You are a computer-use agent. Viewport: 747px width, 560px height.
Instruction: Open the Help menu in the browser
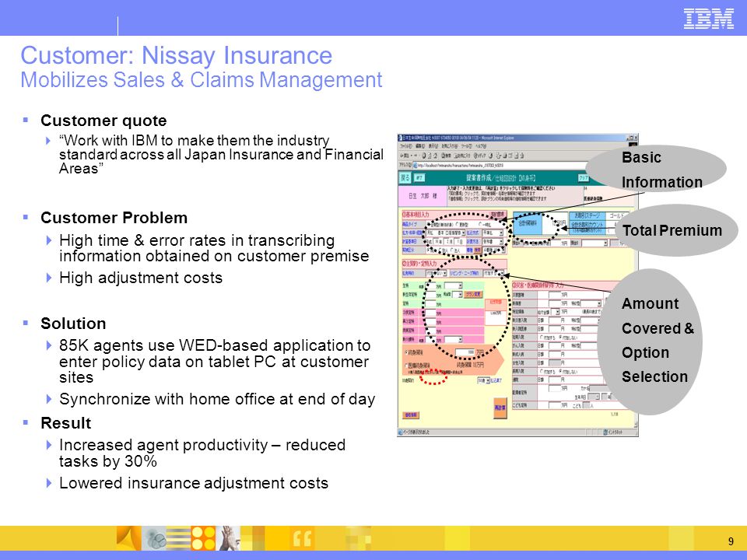(x=480, y=146)
